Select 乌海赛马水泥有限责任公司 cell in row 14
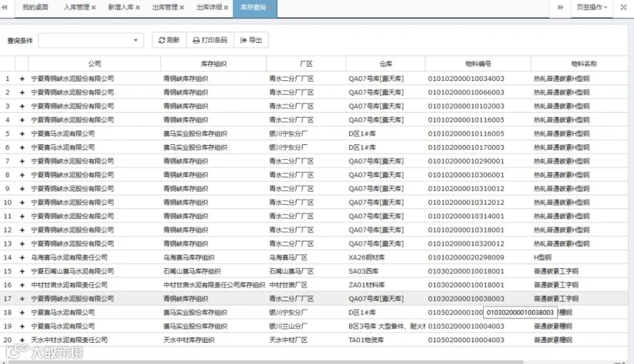This screenshot has height=364, width=634. (94, 258)
